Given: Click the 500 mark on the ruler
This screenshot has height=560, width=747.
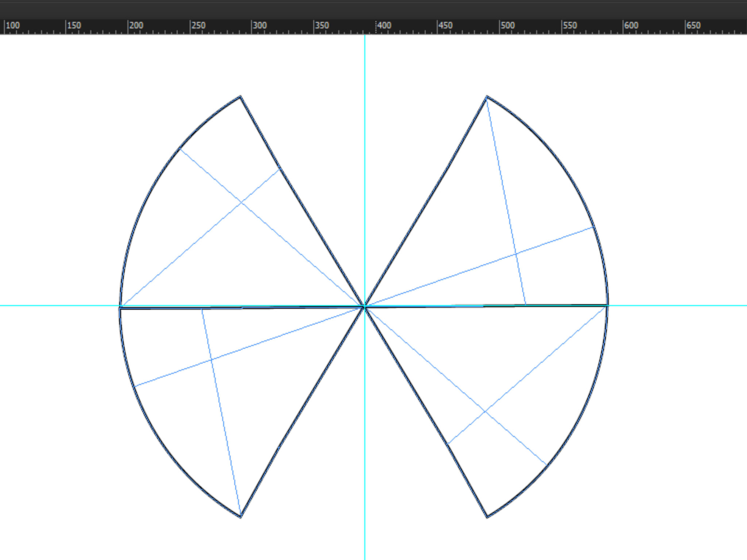Looking at the screenshot, I should point(507,26).
